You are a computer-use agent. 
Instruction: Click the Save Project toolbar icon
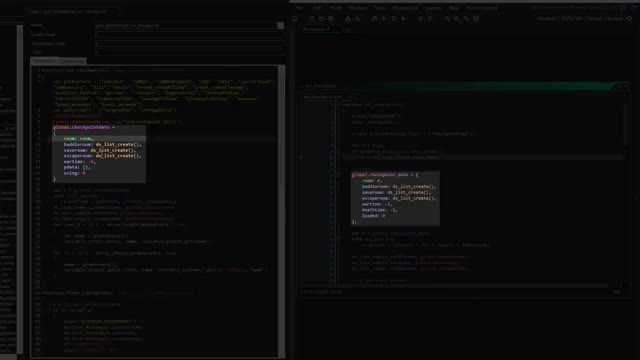click(331, 19)
